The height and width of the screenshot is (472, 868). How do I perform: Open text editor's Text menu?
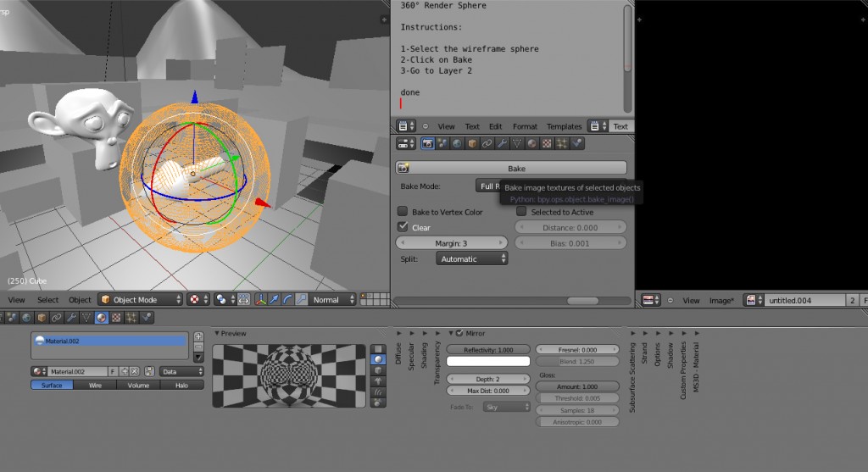point(471,127)
